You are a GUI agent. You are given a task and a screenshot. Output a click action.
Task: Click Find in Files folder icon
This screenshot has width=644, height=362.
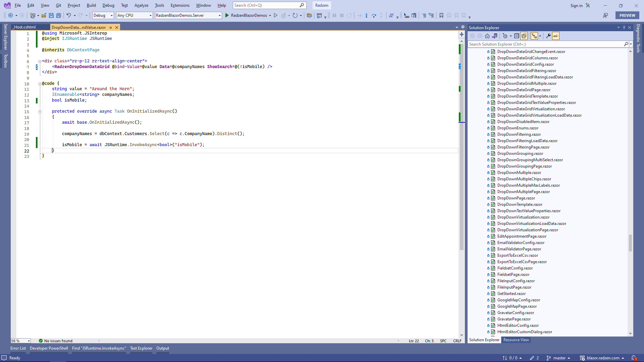pyautogui.click(x=309, y=15)
